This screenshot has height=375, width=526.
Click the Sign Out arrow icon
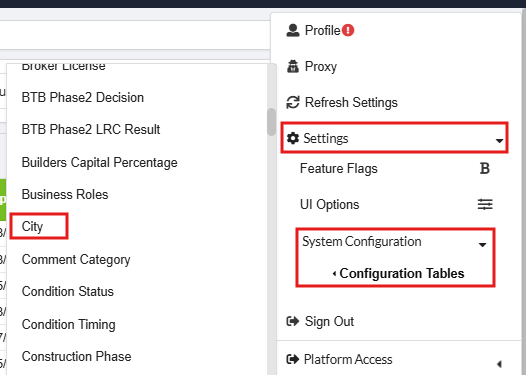point(293,321)
